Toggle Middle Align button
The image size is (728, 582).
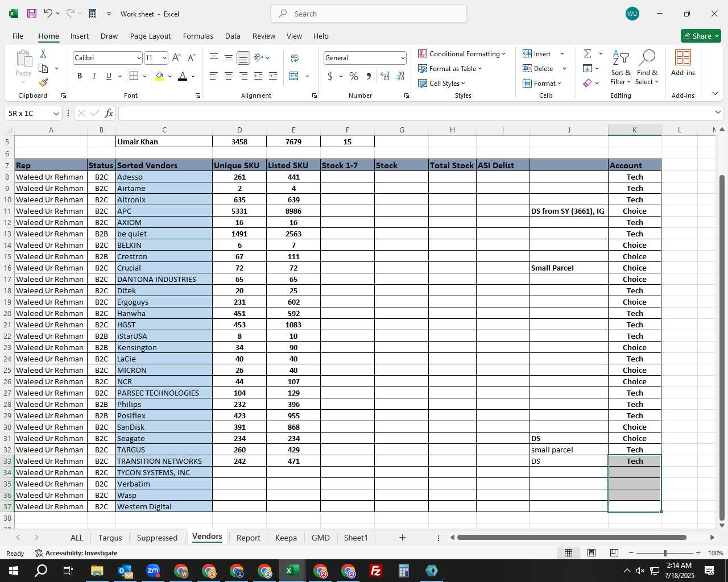point(228,57)
